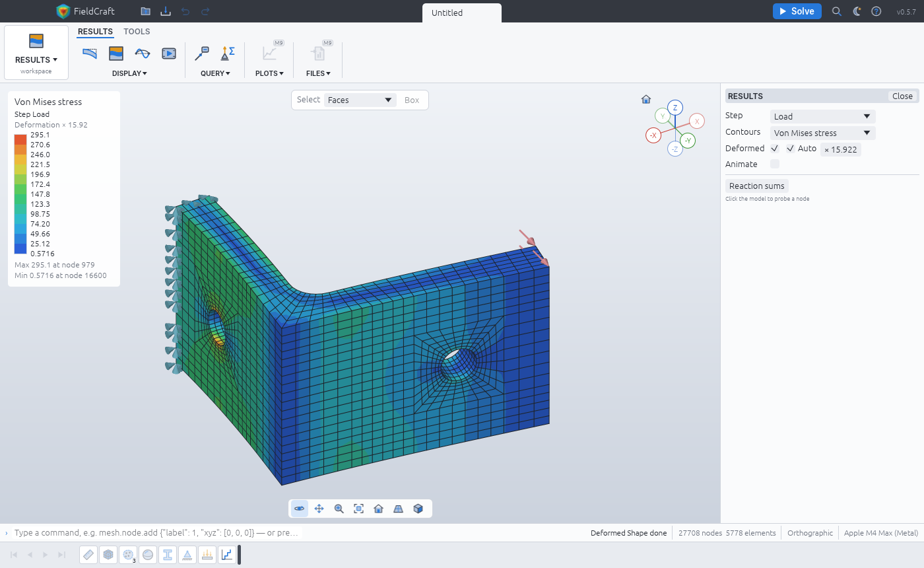924x568 pixels.
Task: Click the Reaction sums button
Action: [x=756, y=186]
